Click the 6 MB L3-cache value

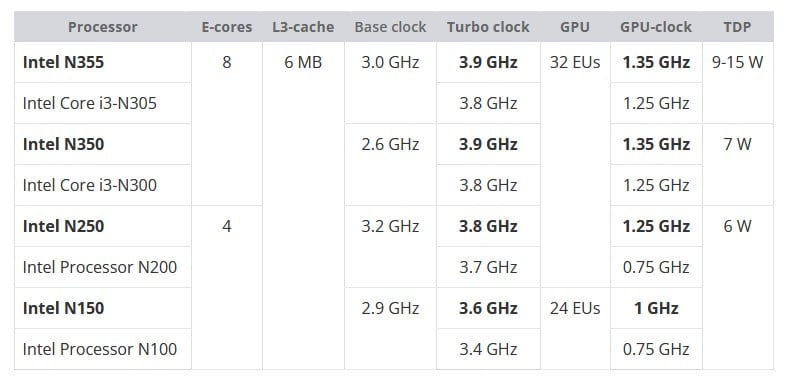tap(303, 63)
